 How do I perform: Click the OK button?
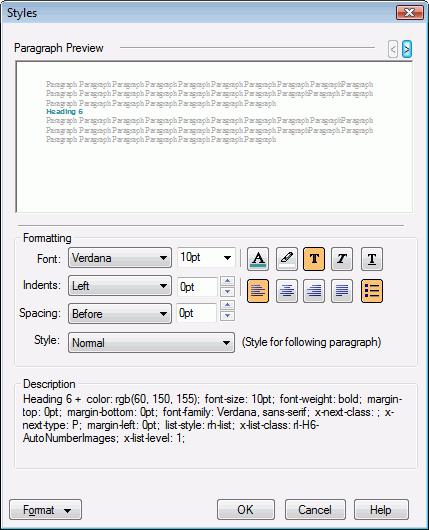246,510
